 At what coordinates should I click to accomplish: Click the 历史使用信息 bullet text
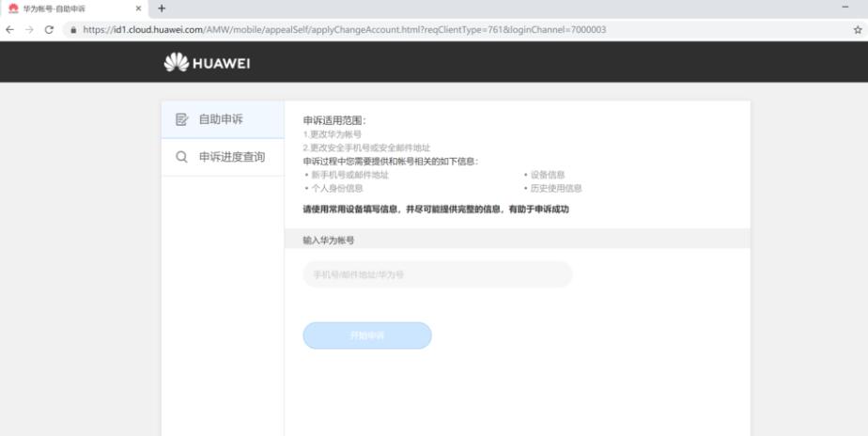pos(556,188)
